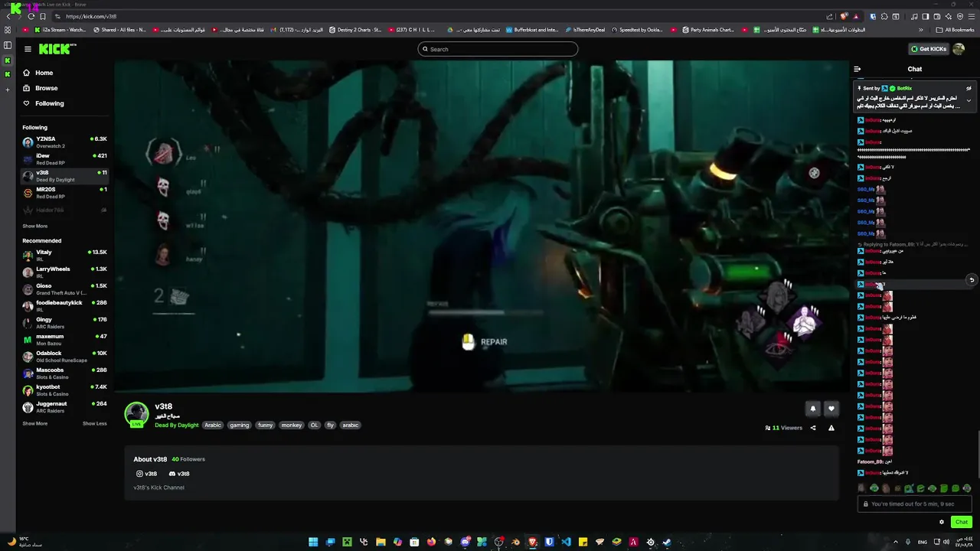The image size is (980, 551).
Task: Expand Recommended list with Show More
Action: tap(35, 423)
